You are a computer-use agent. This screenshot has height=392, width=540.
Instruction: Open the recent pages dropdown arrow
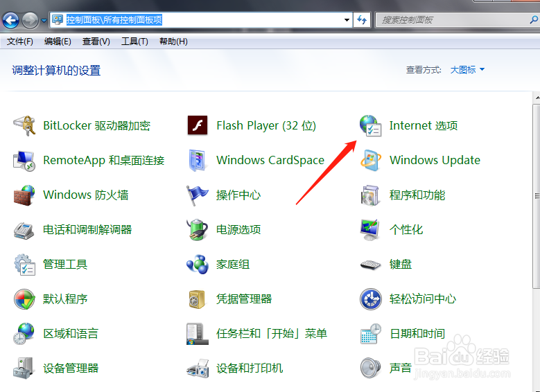point(44,20)
